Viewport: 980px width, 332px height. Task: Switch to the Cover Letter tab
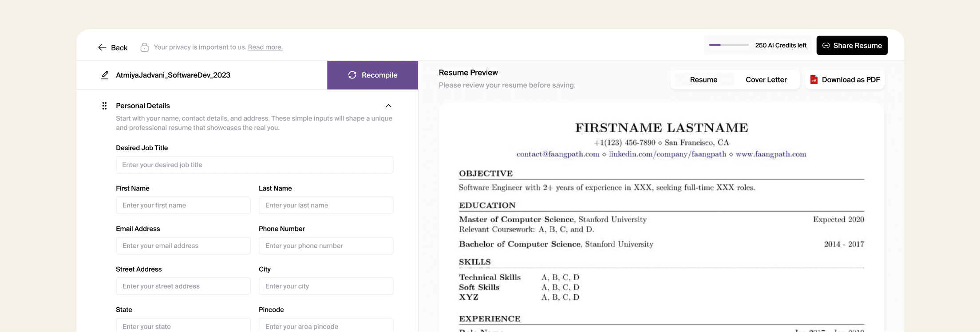coord(766,80)
